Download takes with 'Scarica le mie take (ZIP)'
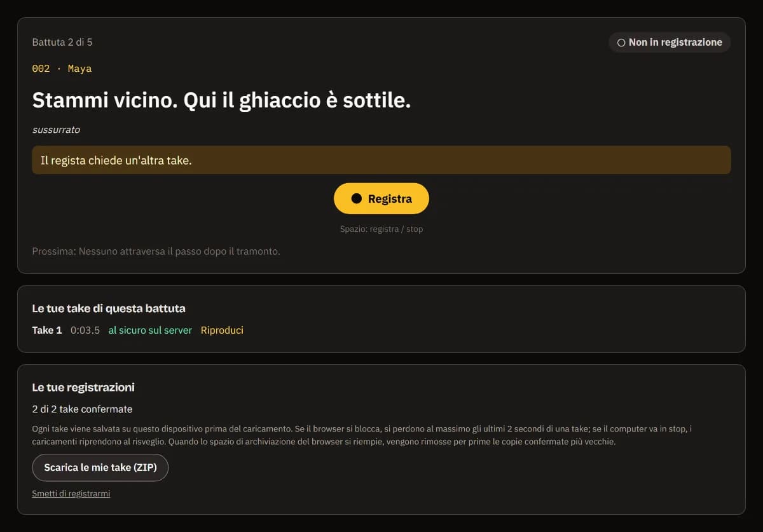 pos(100,468)
